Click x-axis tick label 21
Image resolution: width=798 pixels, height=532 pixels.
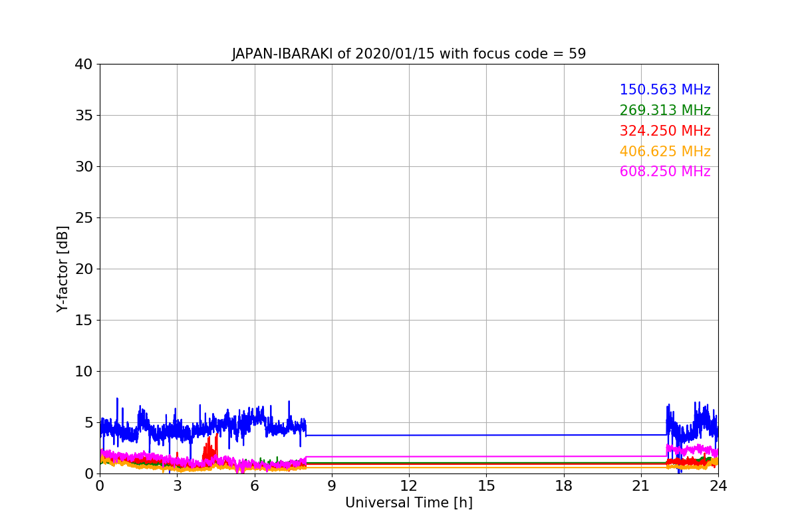point(641,486)
